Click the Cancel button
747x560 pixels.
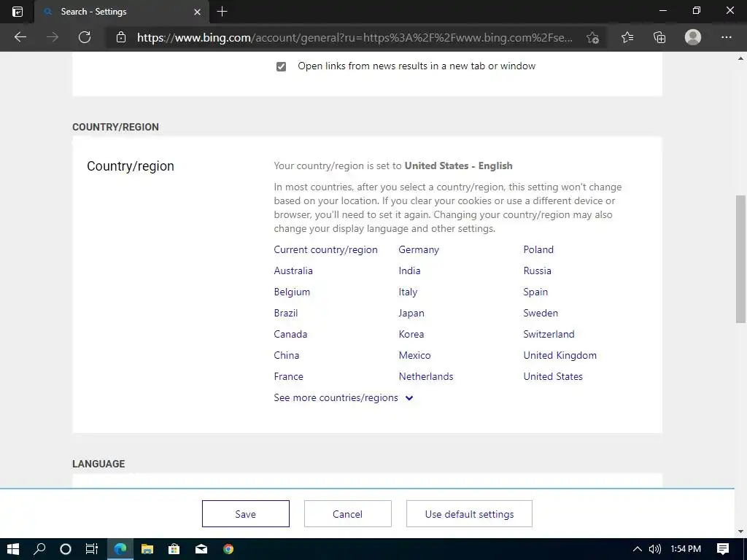(x=347, y=514)
